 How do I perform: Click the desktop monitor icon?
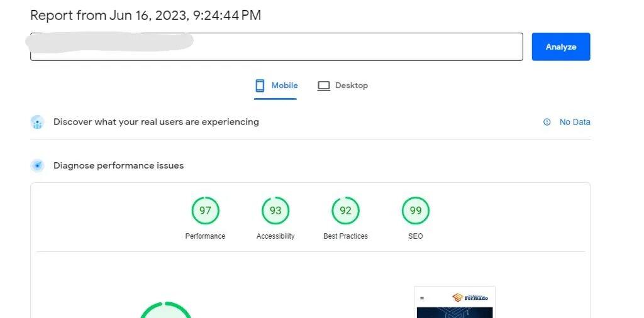(x=324, y=86)
